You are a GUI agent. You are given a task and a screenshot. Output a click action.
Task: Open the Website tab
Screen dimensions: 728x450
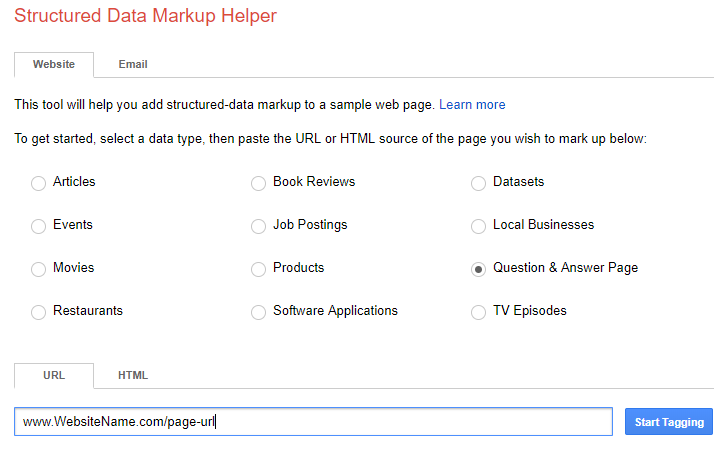[x=54, y=64]
